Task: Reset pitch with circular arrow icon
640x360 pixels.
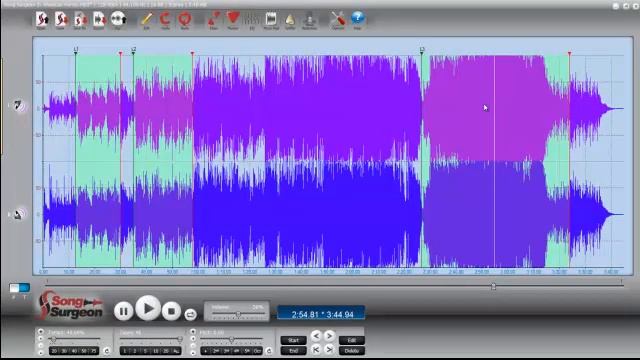Action: pyautogui.click(x=269, y=351)
